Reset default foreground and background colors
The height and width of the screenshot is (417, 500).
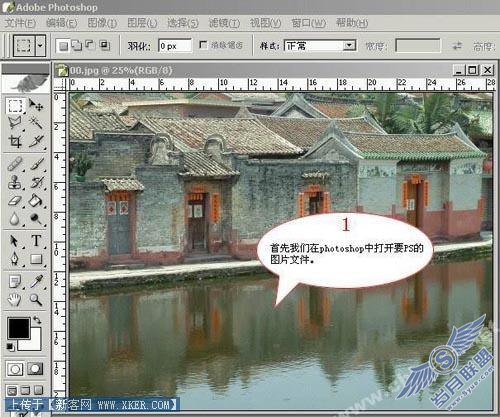(11, 347)
